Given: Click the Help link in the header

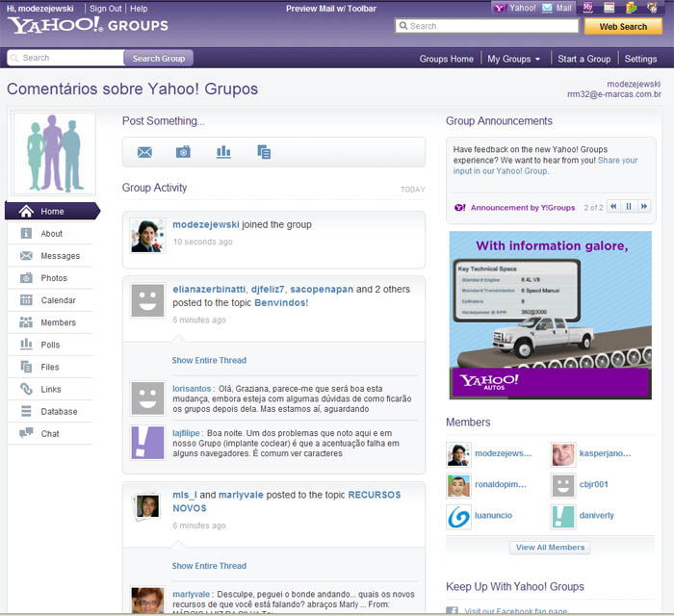Looking at the screenshot, I should click(x=139, y=9).
